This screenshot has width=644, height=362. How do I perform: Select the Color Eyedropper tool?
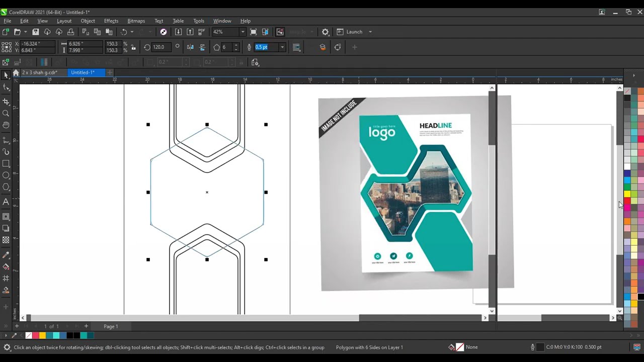pyautogui.click(x=6, y=255)
